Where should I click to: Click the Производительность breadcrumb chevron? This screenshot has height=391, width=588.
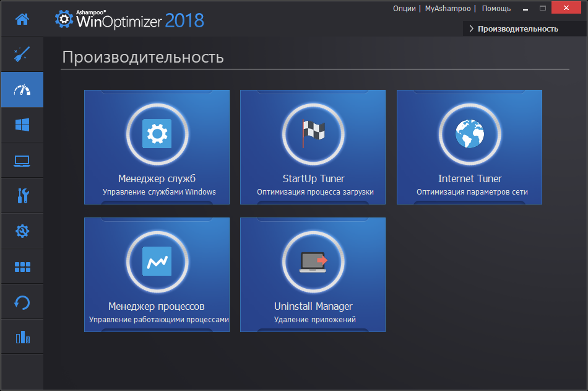click(472, 29)
